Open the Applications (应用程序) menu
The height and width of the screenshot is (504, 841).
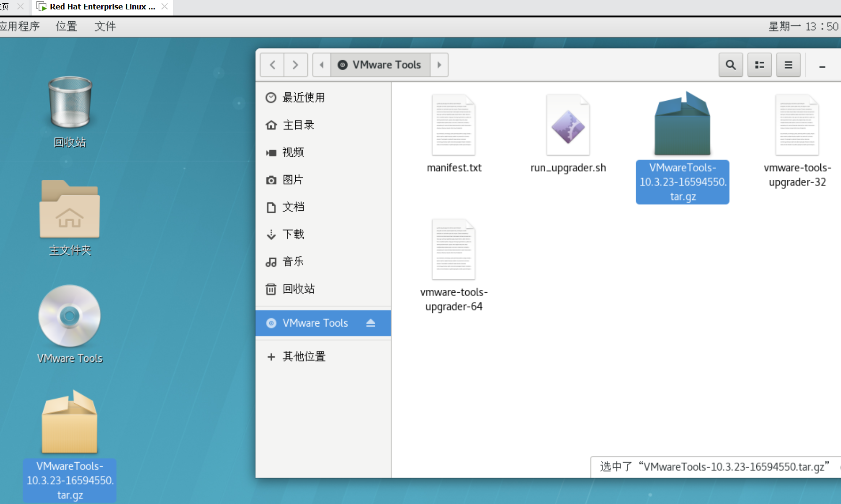coord(20,26)
